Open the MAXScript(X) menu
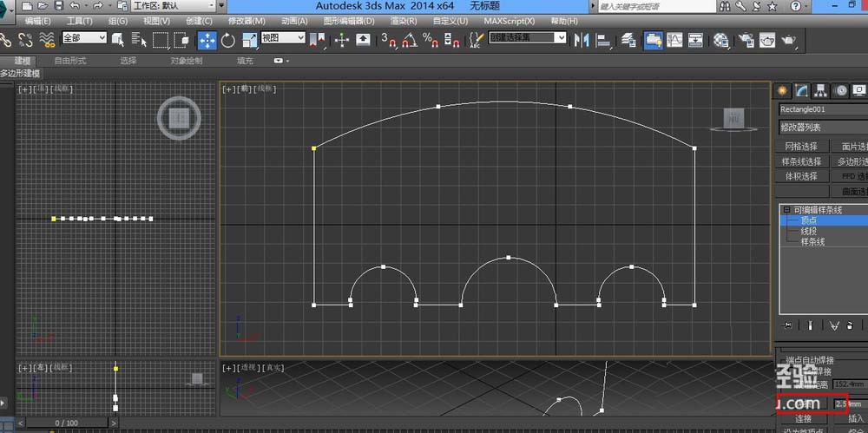 coord(510,21)
